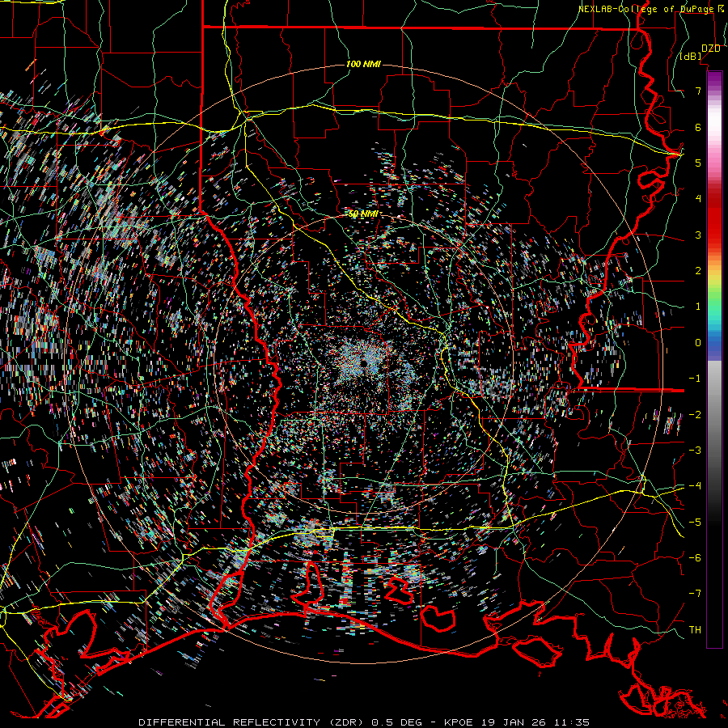Click the 7 dB value on the color scale
The image size is (728, 728).
(x=698, y=91)
